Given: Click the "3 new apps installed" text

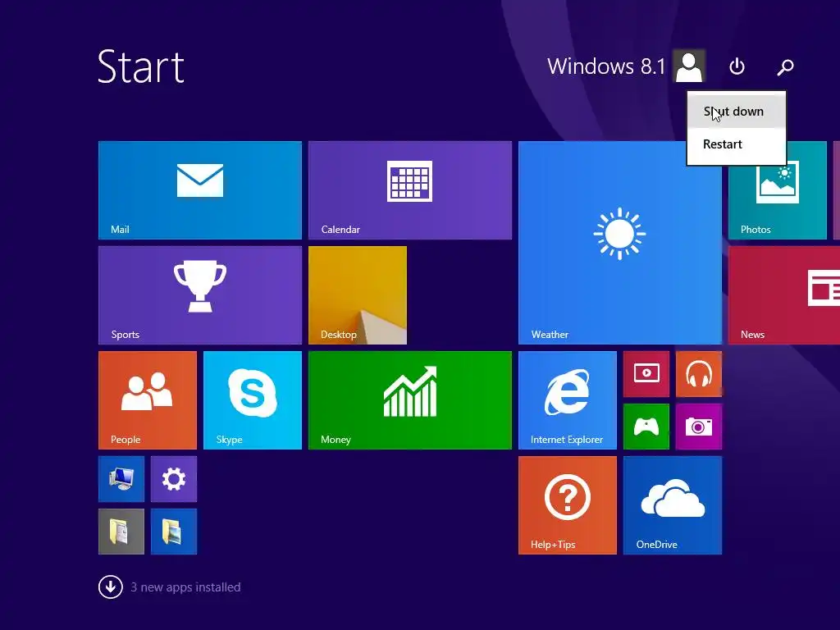Looking at the screenshot, I should [185, 587].
